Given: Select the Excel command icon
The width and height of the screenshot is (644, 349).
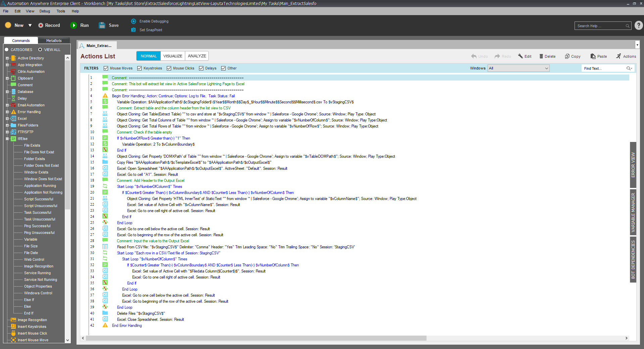Looking at the screenshot, I should click(x=13, y=118).
